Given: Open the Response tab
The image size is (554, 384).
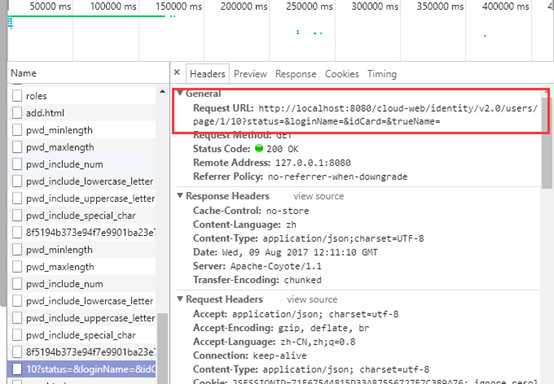Looking at the screenshot, I should (296, 74).
